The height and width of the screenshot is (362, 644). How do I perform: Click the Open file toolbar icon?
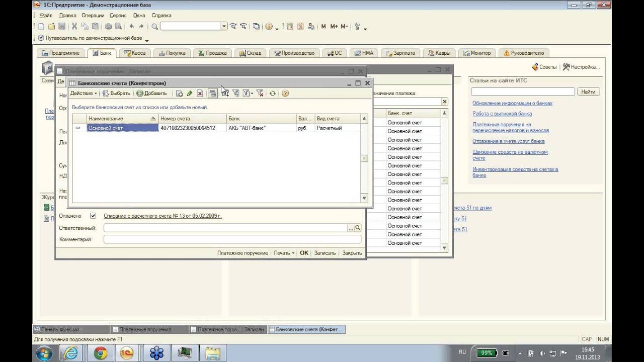[51, 27]
